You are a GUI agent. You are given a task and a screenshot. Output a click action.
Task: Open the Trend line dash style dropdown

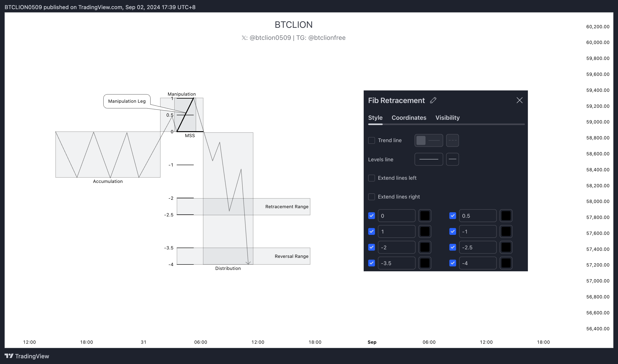(452, 141)
